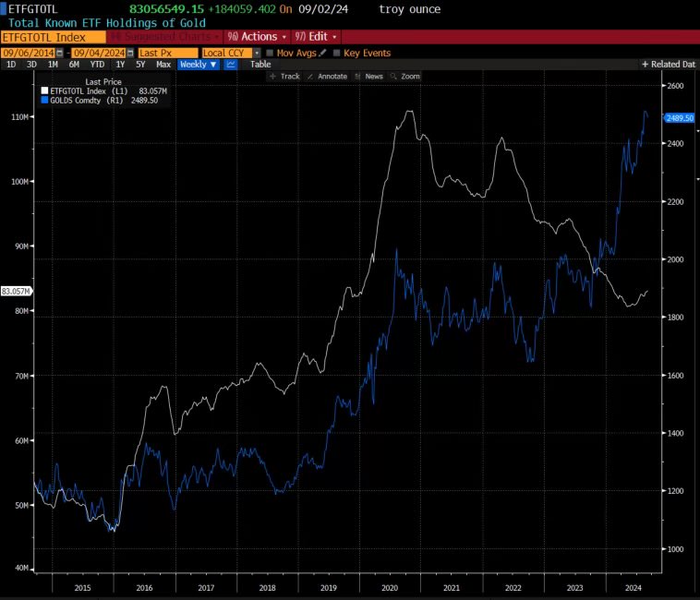
Task: Click the Total Known ETF Holdings of Gold title
Action: click(x=107, y=23)
